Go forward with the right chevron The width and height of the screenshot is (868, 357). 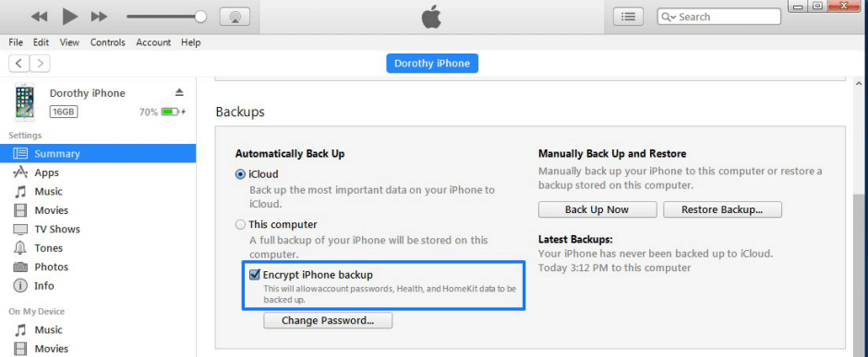pyautogui.click(x=40, y=63)
